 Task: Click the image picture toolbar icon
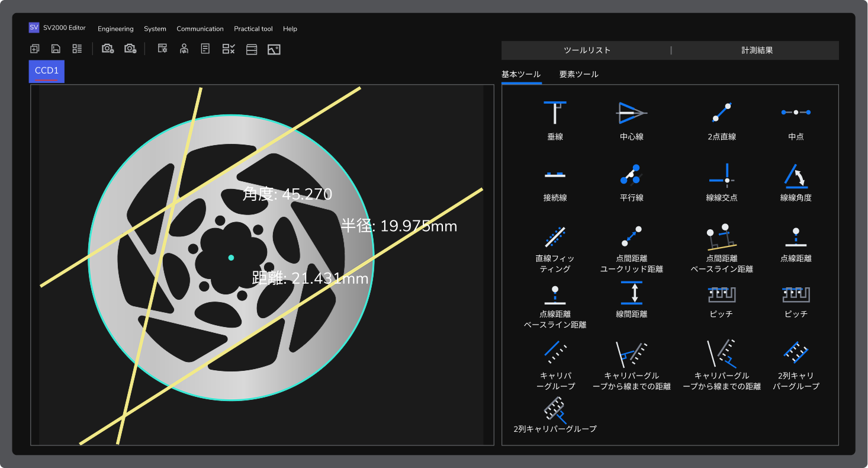tap(274, 49)
